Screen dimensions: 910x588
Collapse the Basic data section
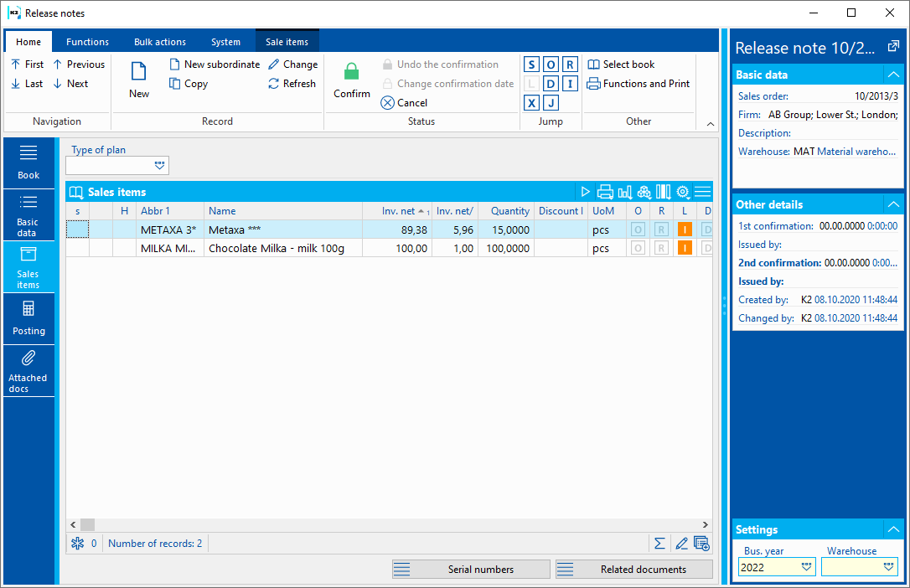click(x=893, y=75)
